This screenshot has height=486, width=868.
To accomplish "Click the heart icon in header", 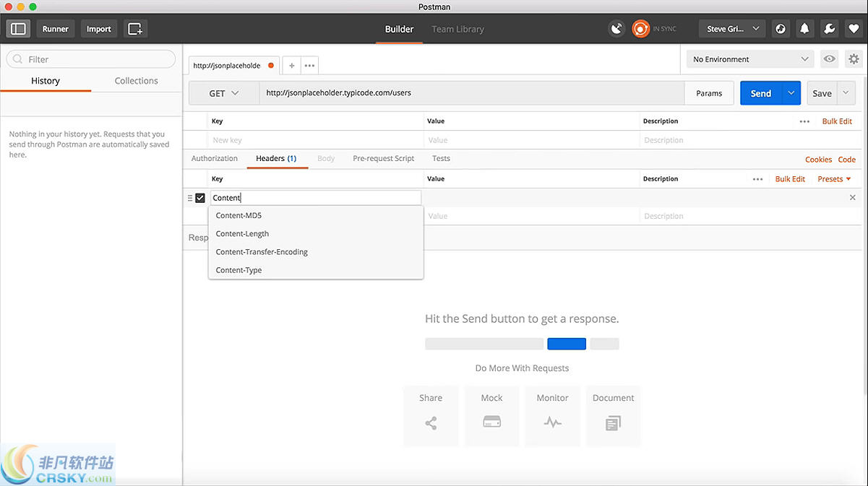I will point(854,29).
